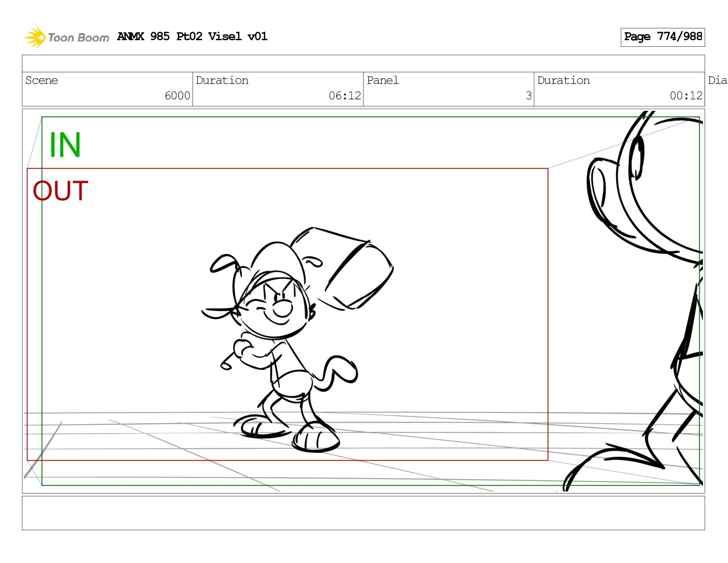728x563 pixels.
Task: Click the 'Page 774/988' box
Action: pos(663,37)
